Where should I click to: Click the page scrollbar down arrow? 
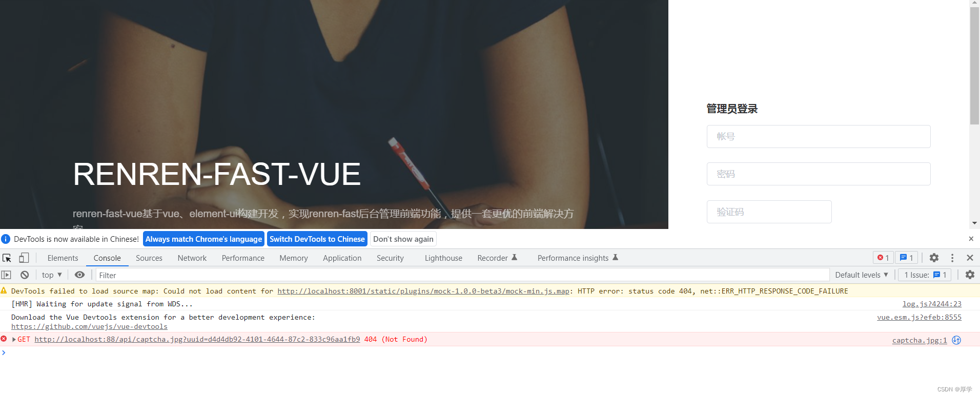[x=974, y=223]
